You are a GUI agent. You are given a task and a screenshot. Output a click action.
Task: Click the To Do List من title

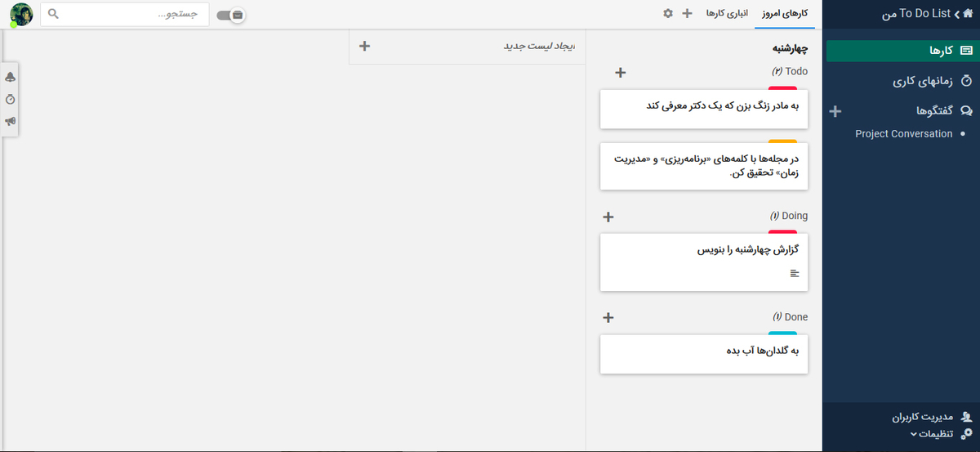coord(915,14)
